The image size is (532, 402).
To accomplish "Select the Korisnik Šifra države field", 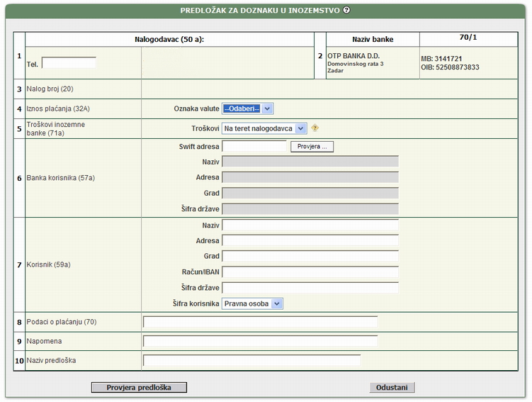I will point(310,288).
